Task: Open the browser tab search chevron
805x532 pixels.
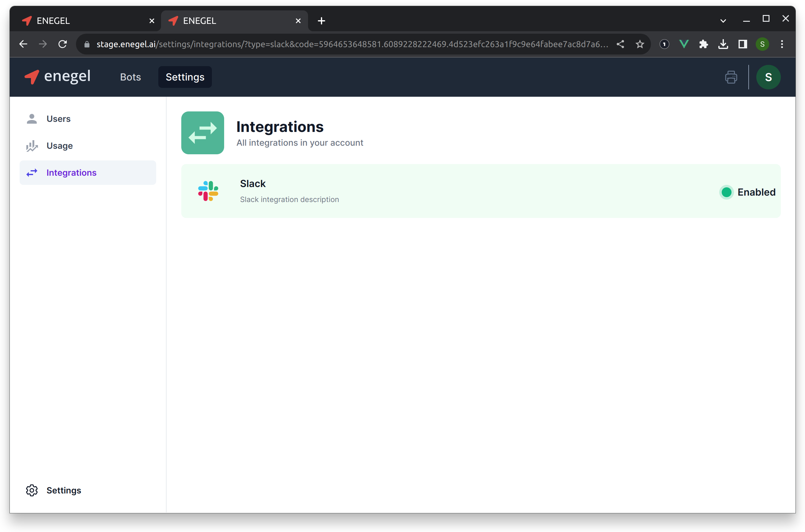Action: coord(723,21)
